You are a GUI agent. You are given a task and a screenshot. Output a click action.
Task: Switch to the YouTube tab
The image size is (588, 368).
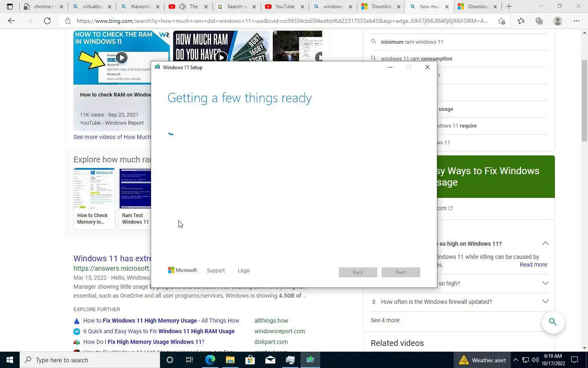point(285,7)
